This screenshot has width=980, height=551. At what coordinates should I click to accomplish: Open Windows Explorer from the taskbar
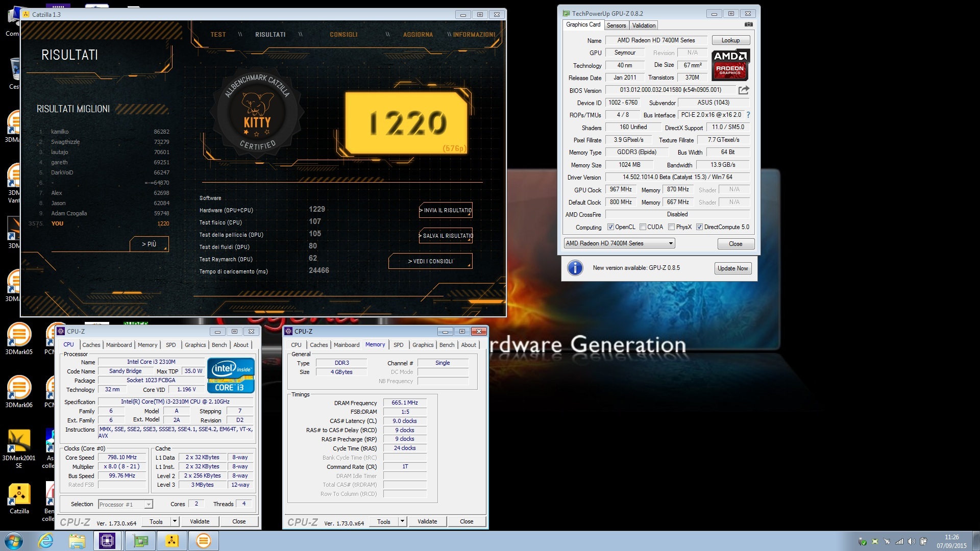click(77, 541)
